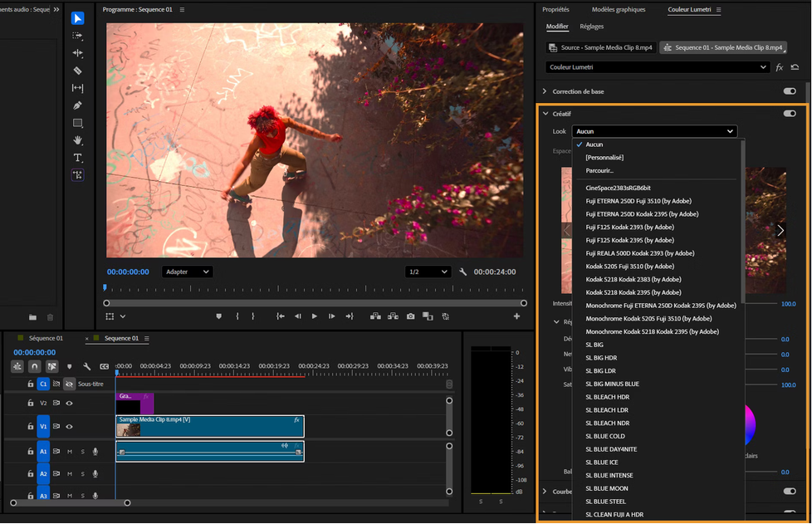Reset the Lumetri effect
812x524 pixels.
(795, 67)
